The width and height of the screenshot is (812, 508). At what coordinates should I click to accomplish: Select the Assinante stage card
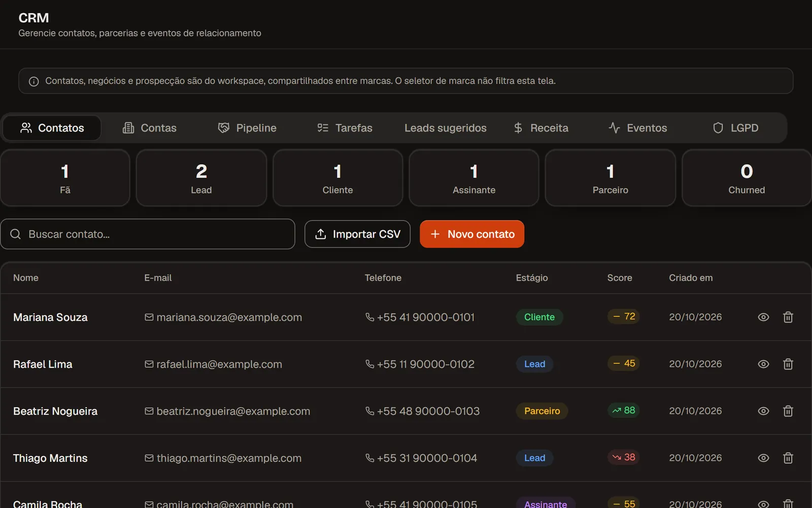point(474,178)
